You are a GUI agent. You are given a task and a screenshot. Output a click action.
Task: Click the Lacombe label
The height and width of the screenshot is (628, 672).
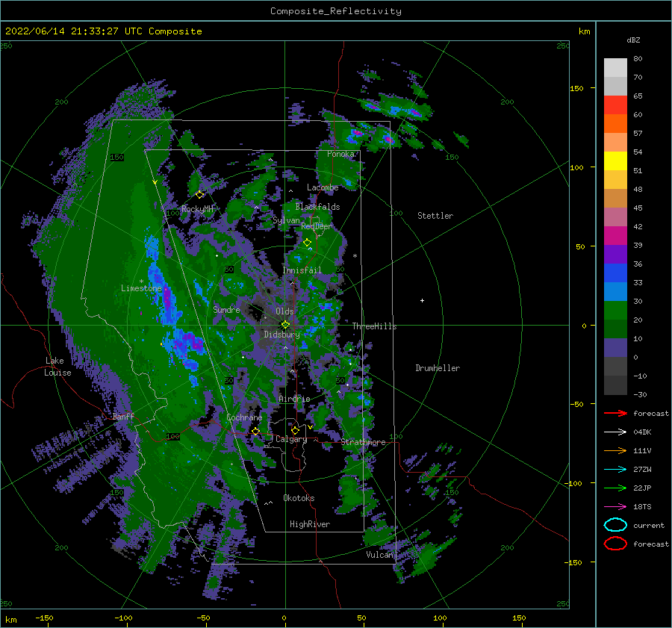323,187
